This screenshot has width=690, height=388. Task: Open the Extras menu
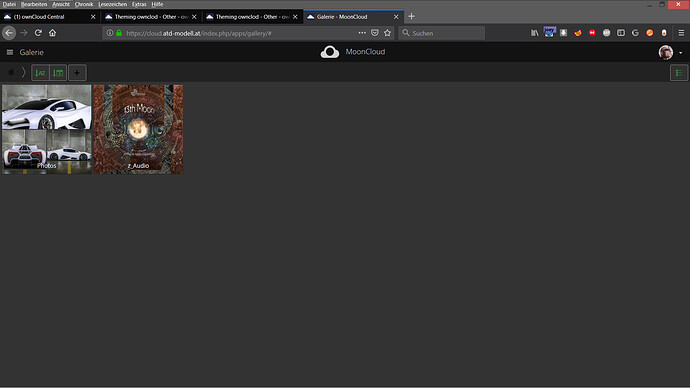(139, 4)
